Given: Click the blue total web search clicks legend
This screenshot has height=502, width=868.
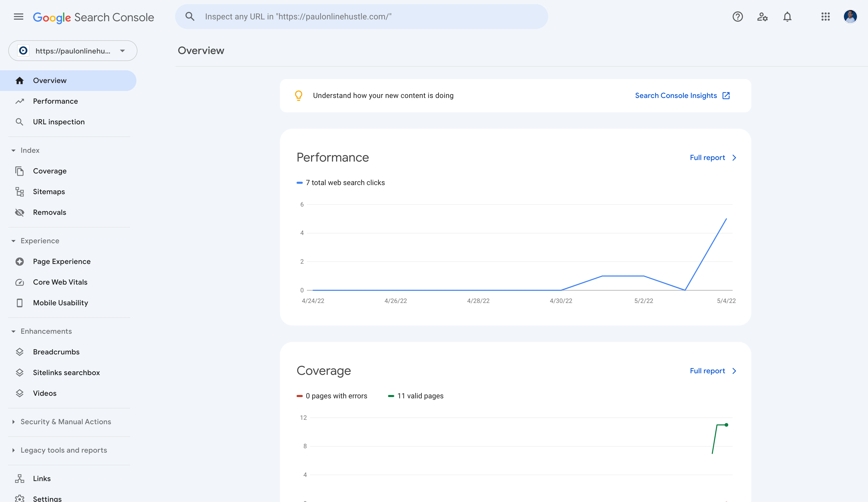Looking at the screenshot, I should click(341, 183).
